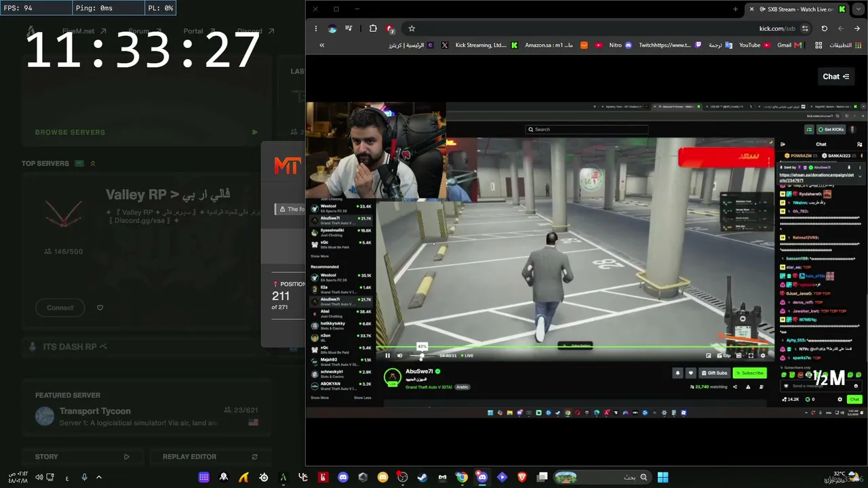Viewport: 868px width, 488px height.
Task: Reload the kick.com page
Action: (824, 28)
